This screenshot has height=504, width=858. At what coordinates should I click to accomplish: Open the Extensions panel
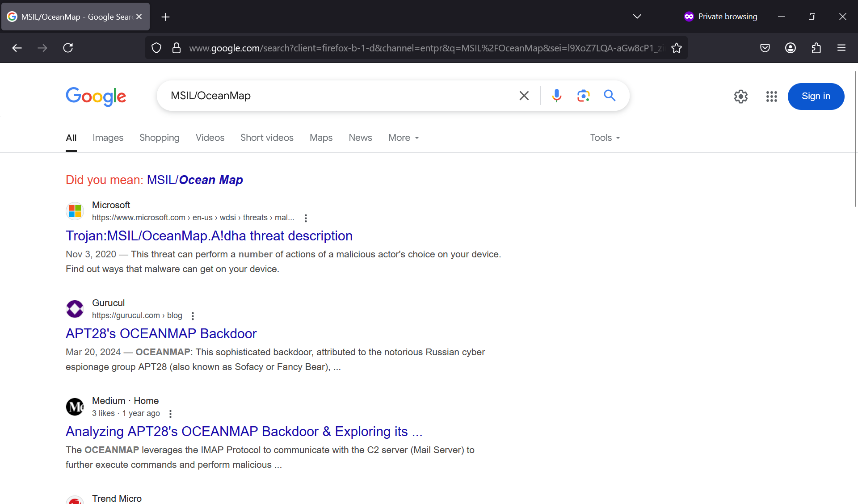[816, 48]
